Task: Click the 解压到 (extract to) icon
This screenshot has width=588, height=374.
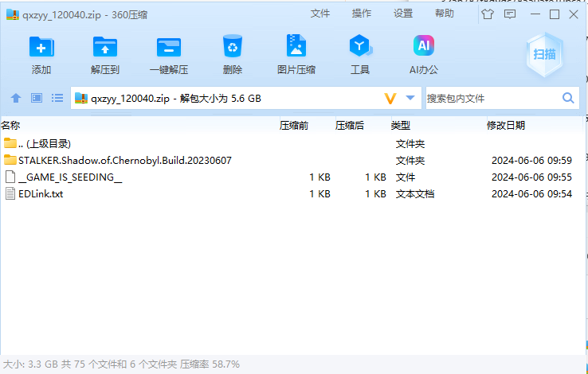Action: coord(105,47)
